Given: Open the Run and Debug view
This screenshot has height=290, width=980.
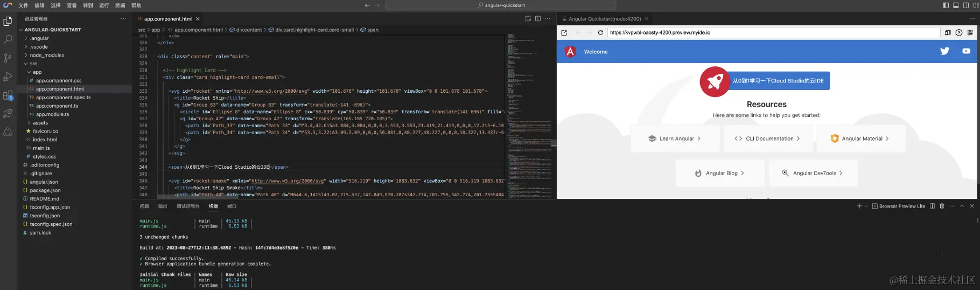Looking at the screenshot, I should click(8, 77).
